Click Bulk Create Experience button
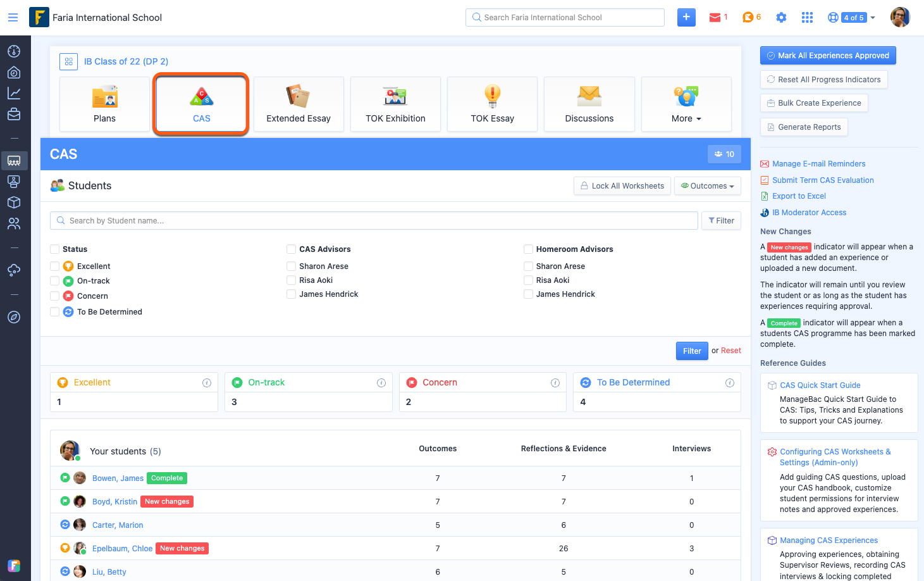Viewport: 924px width, 581px height. 814,103
